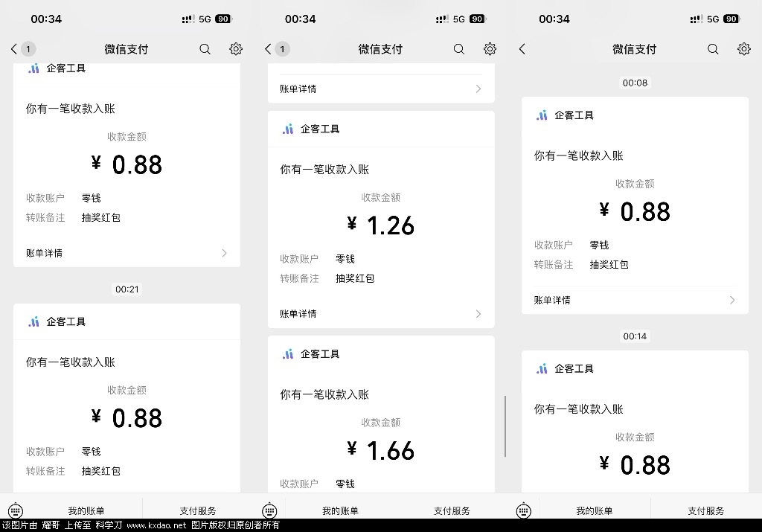Screen dimensions: 762x532
Task: Tap the back arrow in the left phone
Action: click(x=14, y=49)
